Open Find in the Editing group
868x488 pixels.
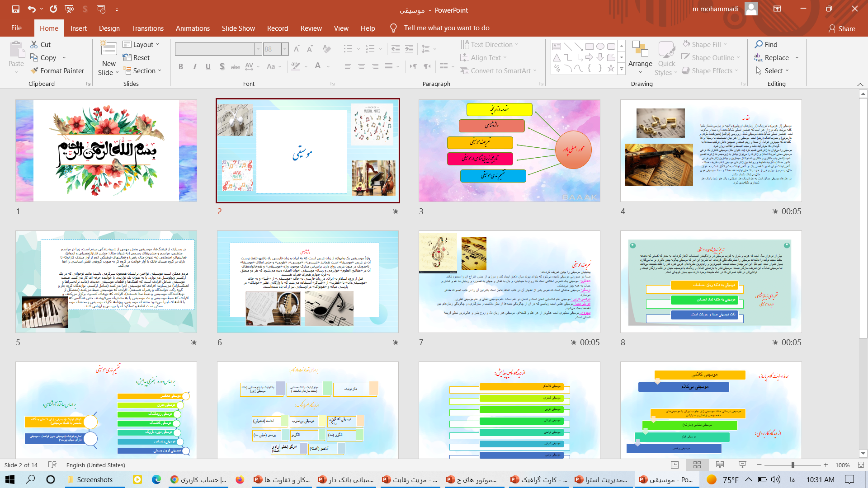coord(766,44)
